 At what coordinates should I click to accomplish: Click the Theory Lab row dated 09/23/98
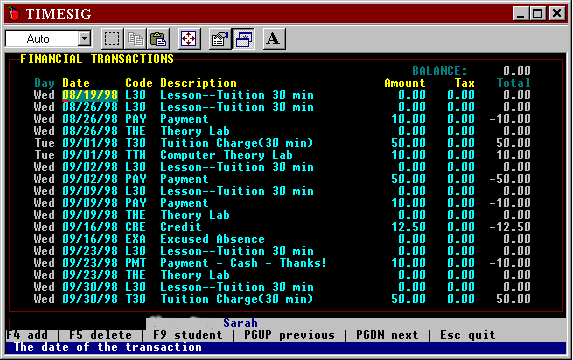point(282,275)
